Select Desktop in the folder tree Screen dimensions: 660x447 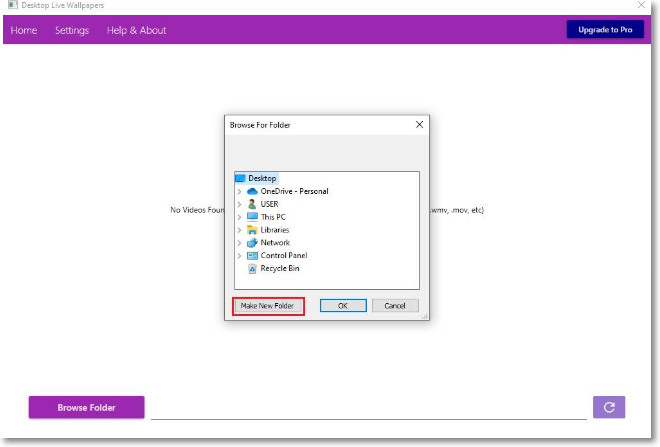[x=262, y=178]
